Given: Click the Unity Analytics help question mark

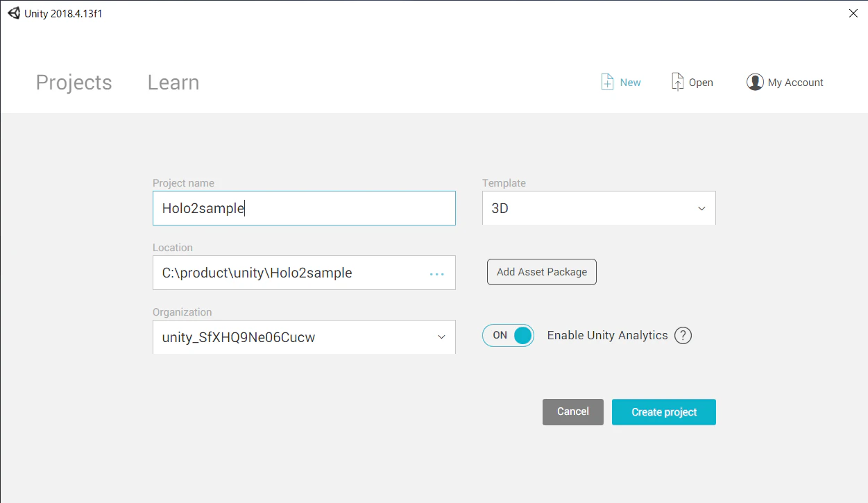Looking at the screenshot, I should tap(683, 336).
